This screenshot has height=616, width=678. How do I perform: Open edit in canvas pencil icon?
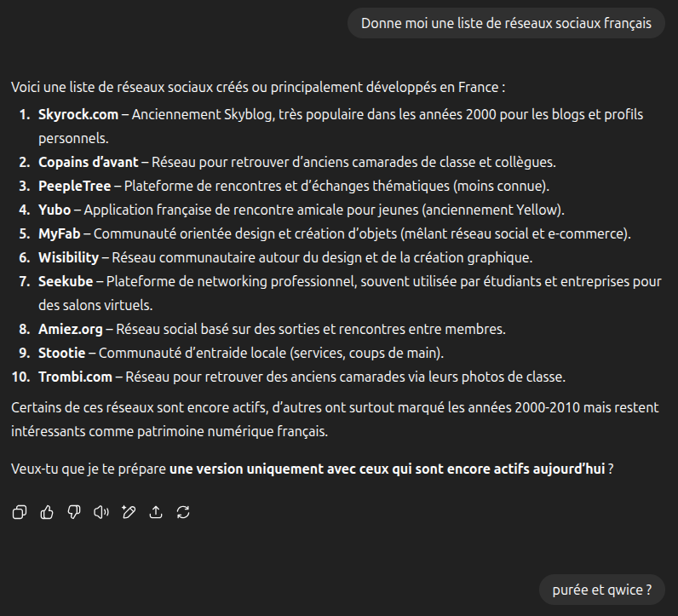(129, 512)
